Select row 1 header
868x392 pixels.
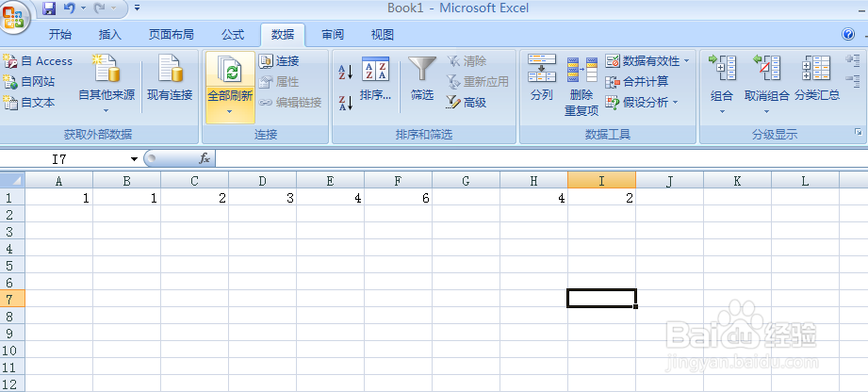point(12,197)
